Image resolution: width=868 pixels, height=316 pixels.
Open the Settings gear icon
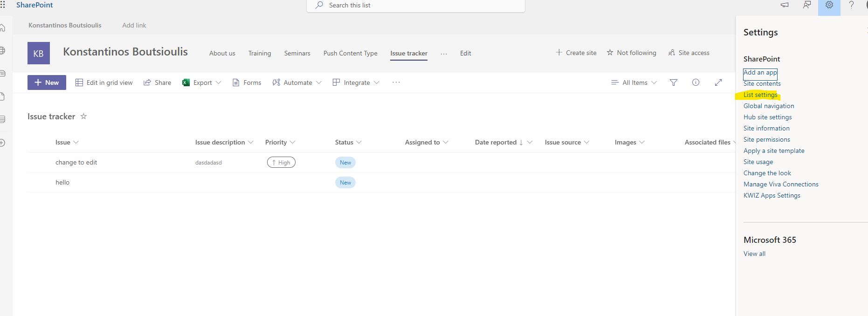click(x=829, y=5)
